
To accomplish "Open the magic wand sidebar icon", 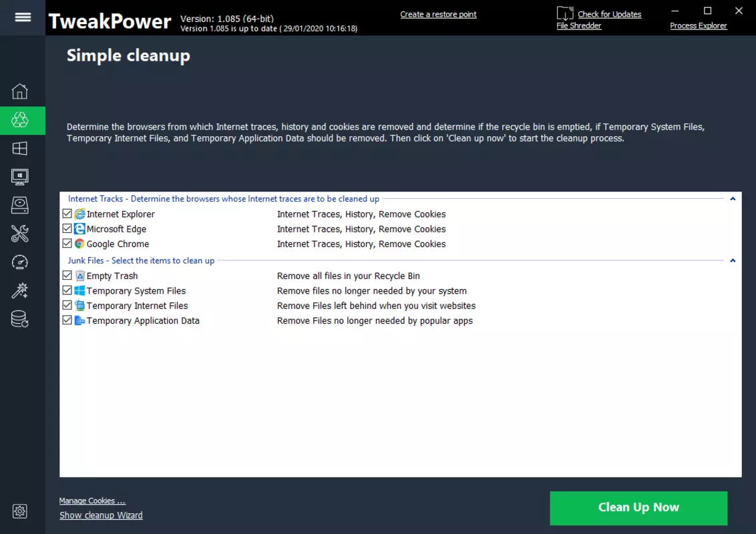I will point(20,290).
